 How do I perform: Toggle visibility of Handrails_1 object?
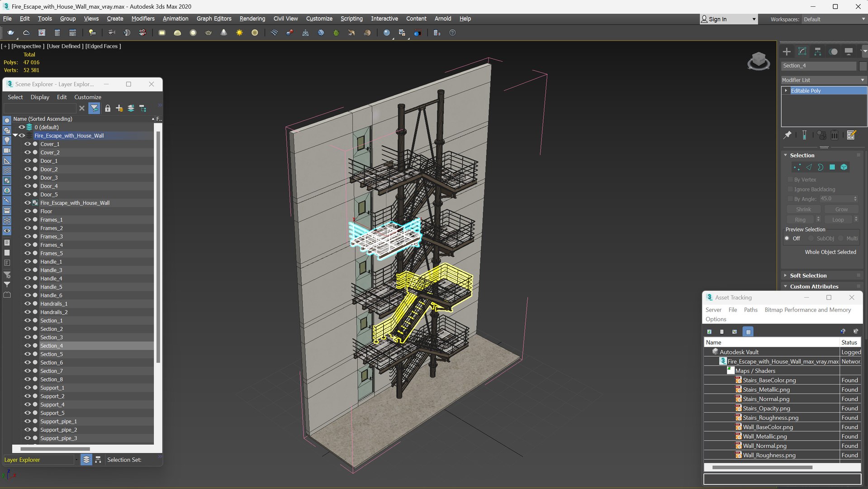pyautogui.click(x=28, y=304)
